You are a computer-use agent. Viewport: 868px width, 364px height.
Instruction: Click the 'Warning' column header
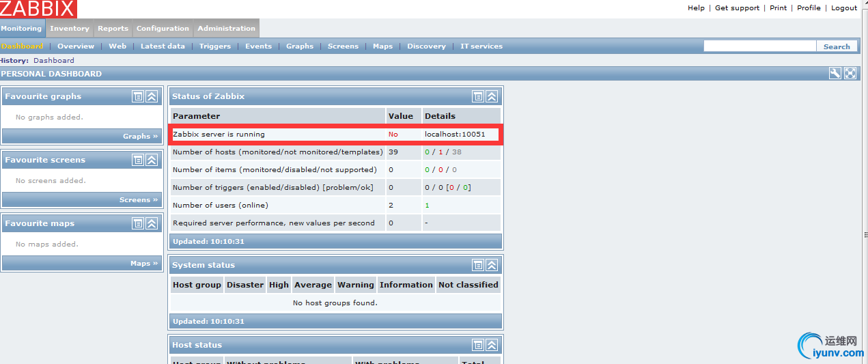[x=356, y=285]
